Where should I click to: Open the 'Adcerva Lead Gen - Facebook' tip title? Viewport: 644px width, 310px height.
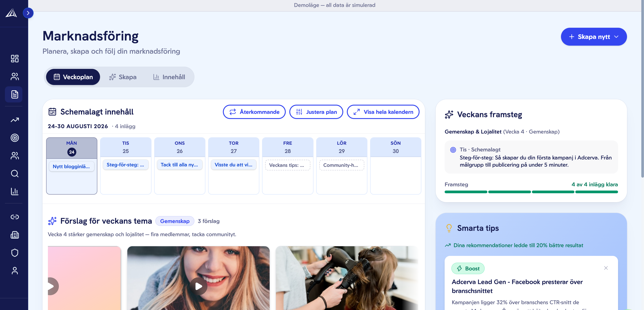point(517,286)
